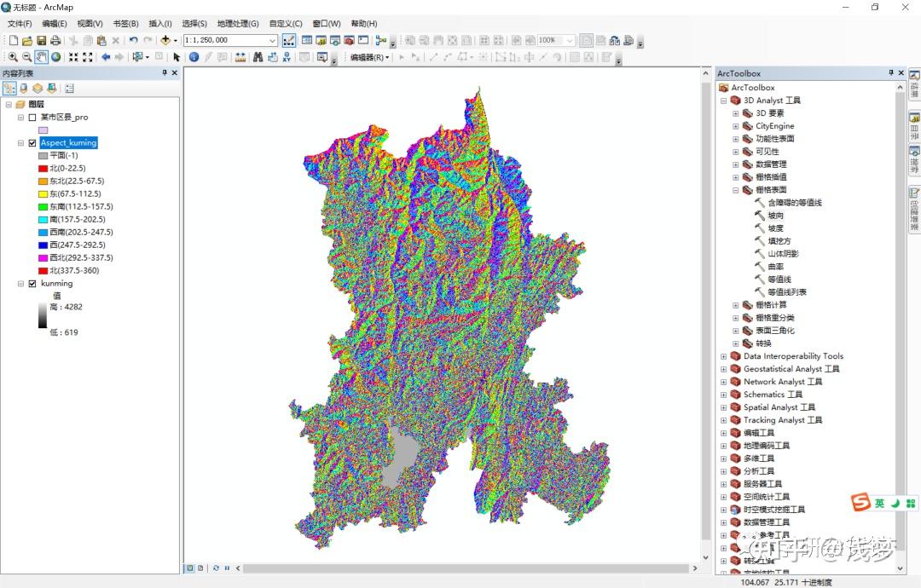Select the Add Data tool
This screenshot has height=588, width=921.
coord(166,40)
